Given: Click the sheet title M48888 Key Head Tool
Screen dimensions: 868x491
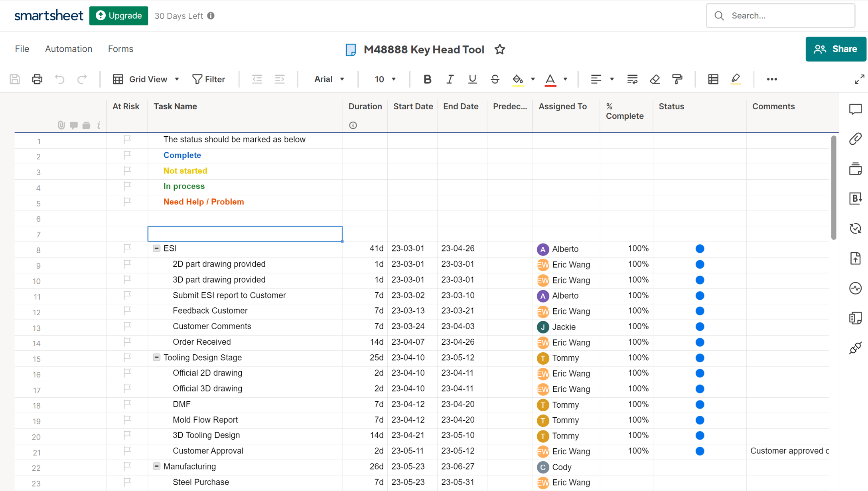Looking at the screenshot, I should coord(424,49).
